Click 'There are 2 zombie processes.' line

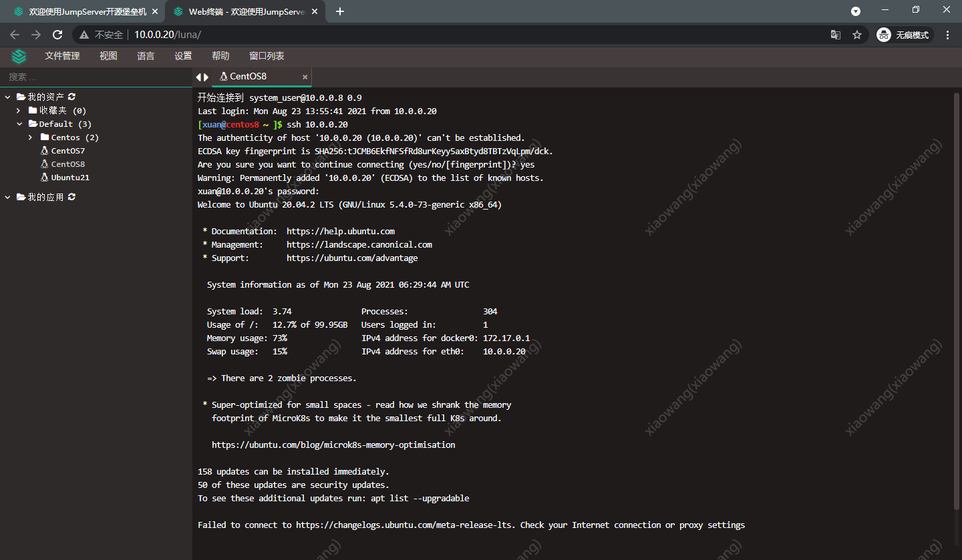tap(282, 378)
